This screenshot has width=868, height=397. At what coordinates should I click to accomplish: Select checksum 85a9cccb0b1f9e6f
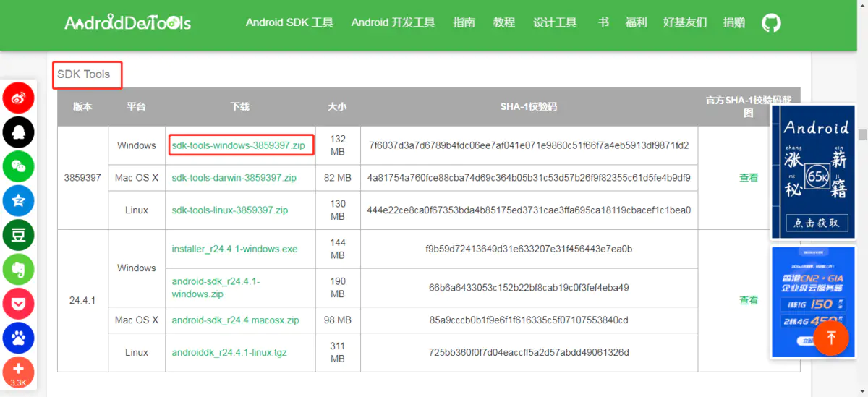tap(529, 320)
